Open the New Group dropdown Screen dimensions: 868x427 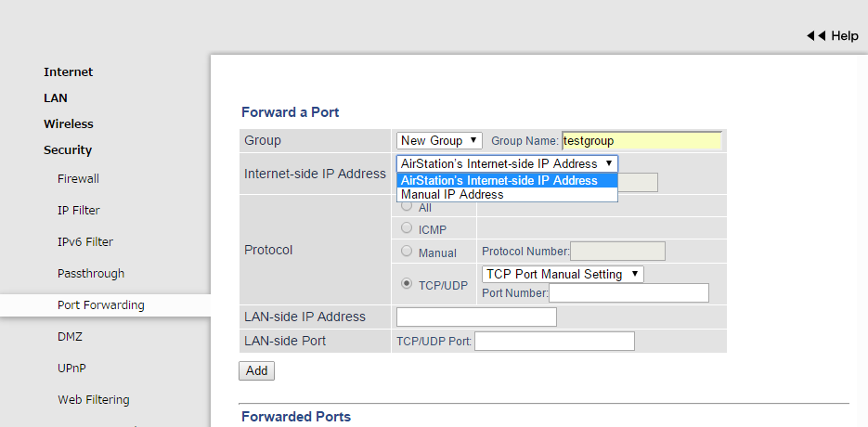click(x=440, y=140)
